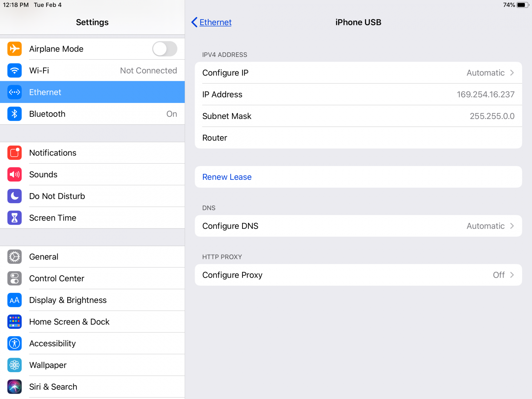Tap the battery indicator in status bar

point(522,5)
